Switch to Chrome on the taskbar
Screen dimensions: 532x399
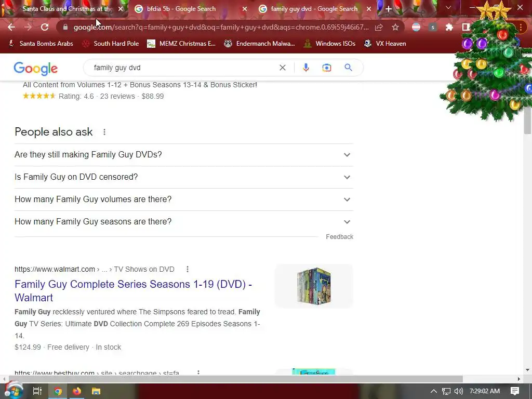coord(58,391)
